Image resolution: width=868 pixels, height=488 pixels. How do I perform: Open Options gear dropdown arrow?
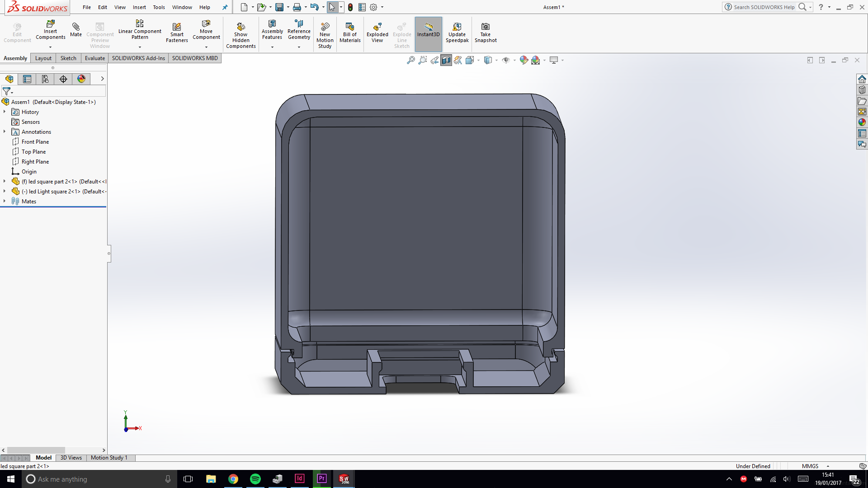point(382,7)
